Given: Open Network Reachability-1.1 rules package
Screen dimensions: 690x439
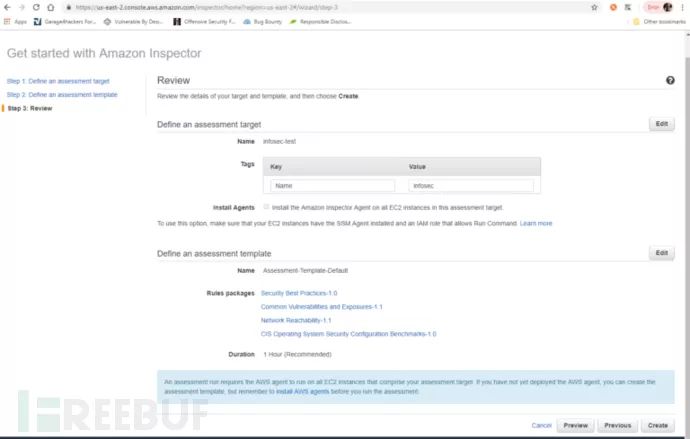Looking at the screenshot, I should pos(296,320).
